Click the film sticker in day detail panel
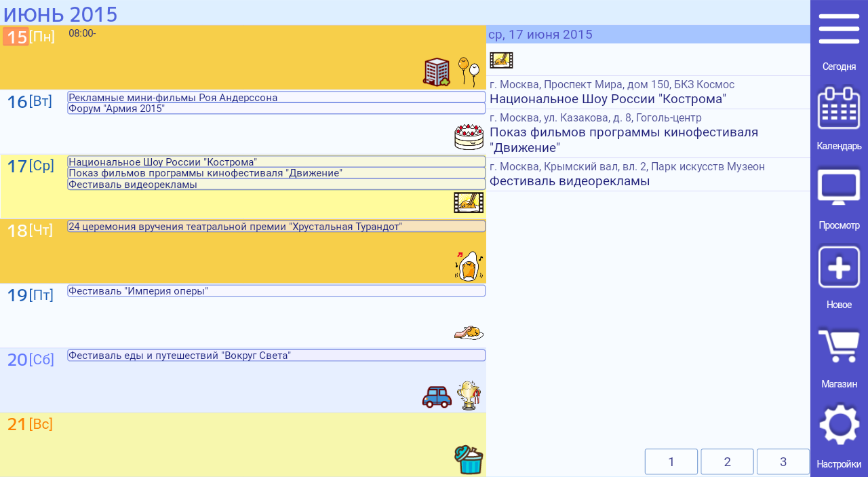868x477 pixels. click(501, 60)
